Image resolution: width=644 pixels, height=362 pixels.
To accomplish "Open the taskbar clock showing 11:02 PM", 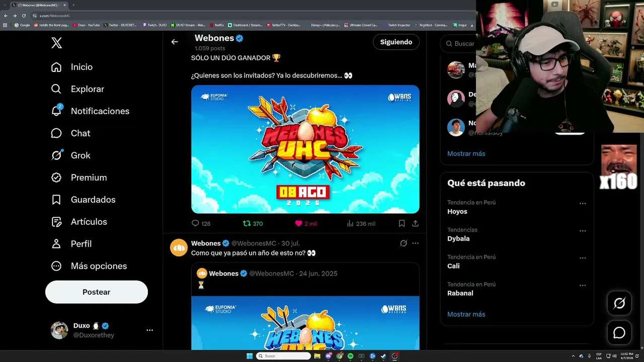I will tap(627, 356).
